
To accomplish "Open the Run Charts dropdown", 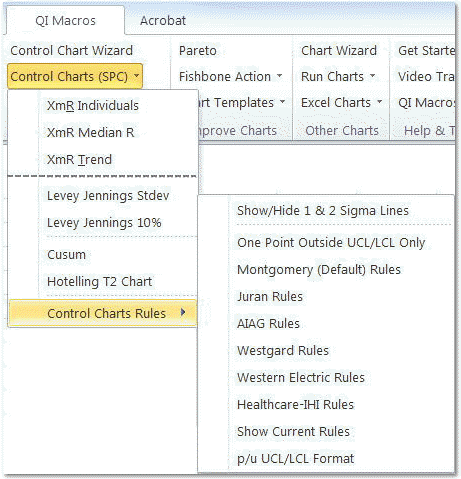I will pos(338,76).
